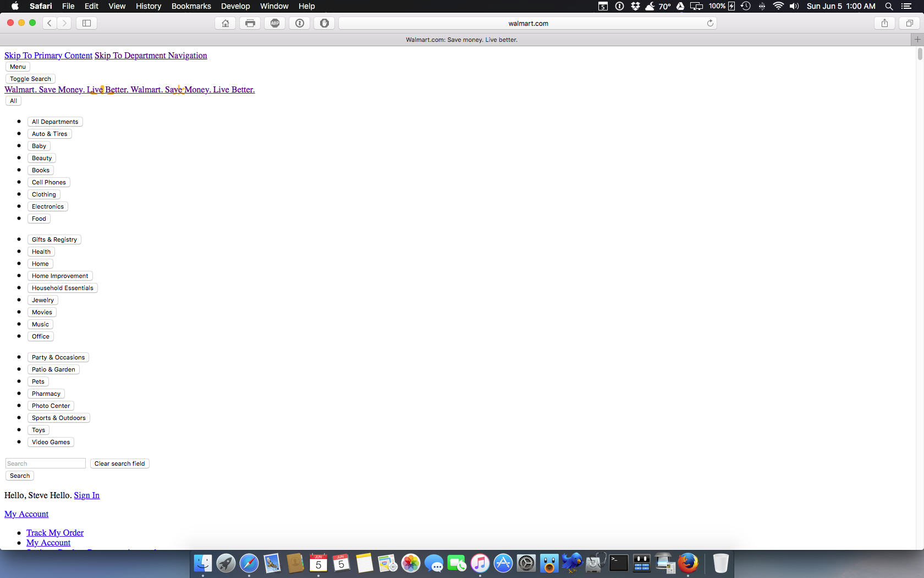Follow the Skip To Primary Content link
The height and width of the screenshot is (578, 924).
[48, 56]
